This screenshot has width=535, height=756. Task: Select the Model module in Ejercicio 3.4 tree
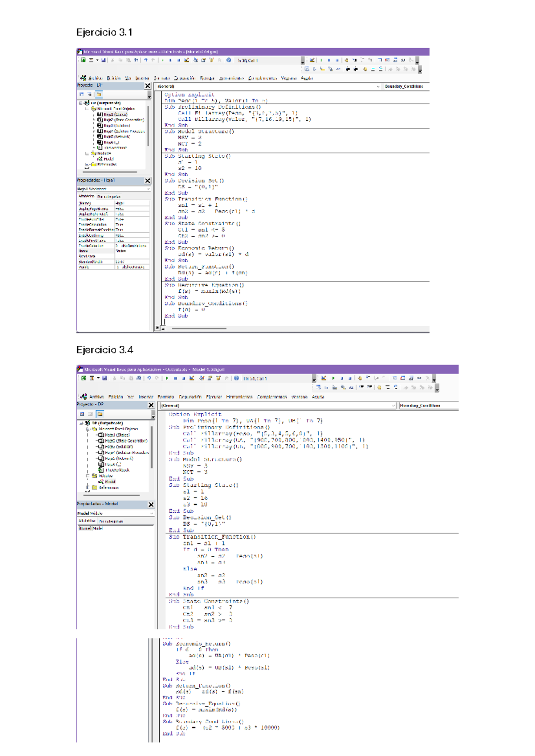(107, 482)
